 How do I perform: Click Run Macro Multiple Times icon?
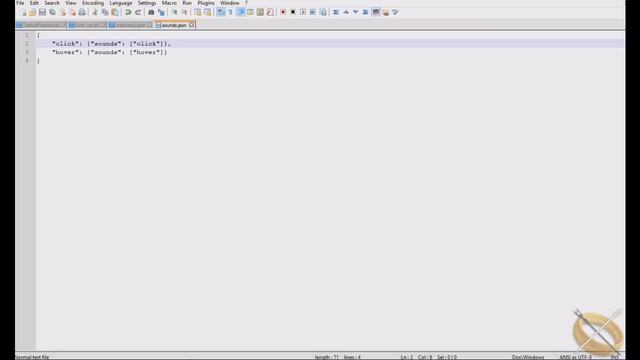tap(313, 12)
